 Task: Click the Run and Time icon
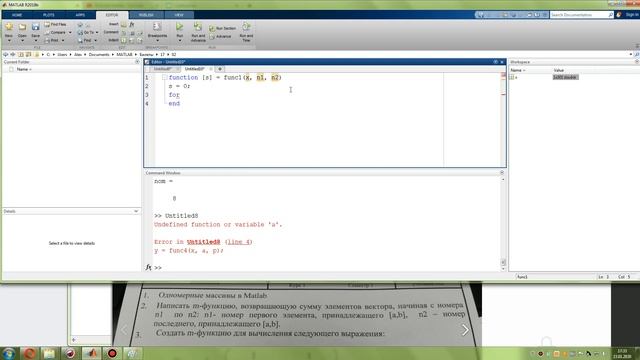click(x=246, y=27)
